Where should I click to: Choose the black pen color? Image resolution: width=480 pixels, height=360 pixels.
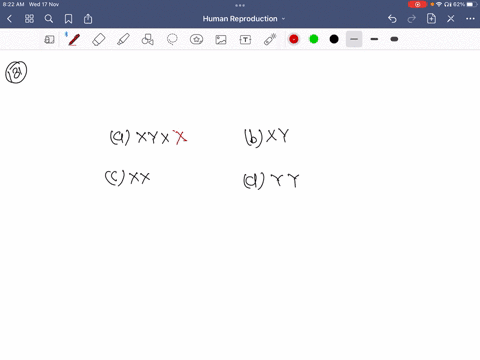[x=334, y=39]
